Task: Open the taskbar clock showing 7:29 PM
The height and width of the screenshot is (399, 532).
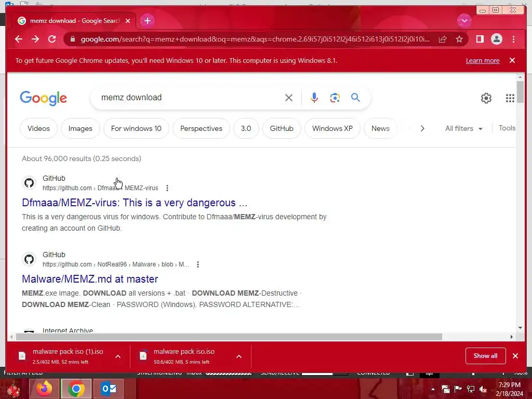Action: [x=509, y=389]
